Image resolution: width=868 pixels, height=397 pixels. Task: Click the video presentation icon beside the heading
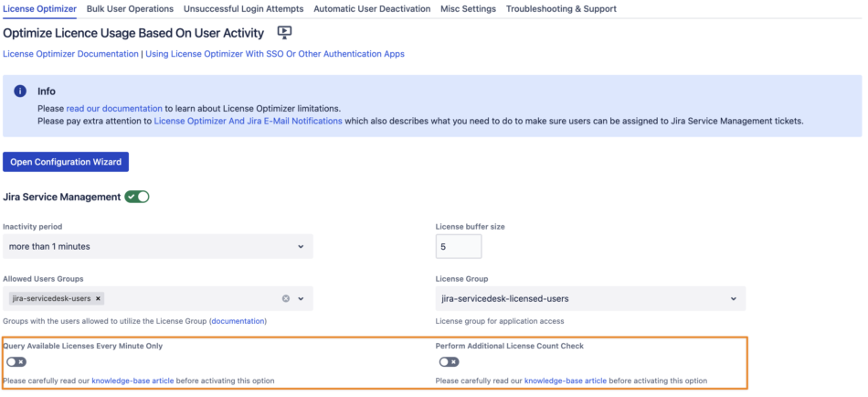tap(284, 32)
